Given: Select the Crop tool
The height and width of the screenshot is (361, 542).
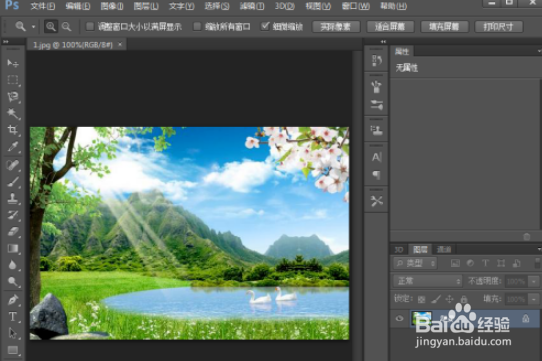Looking at the screenshot, I should coord(13,130).
